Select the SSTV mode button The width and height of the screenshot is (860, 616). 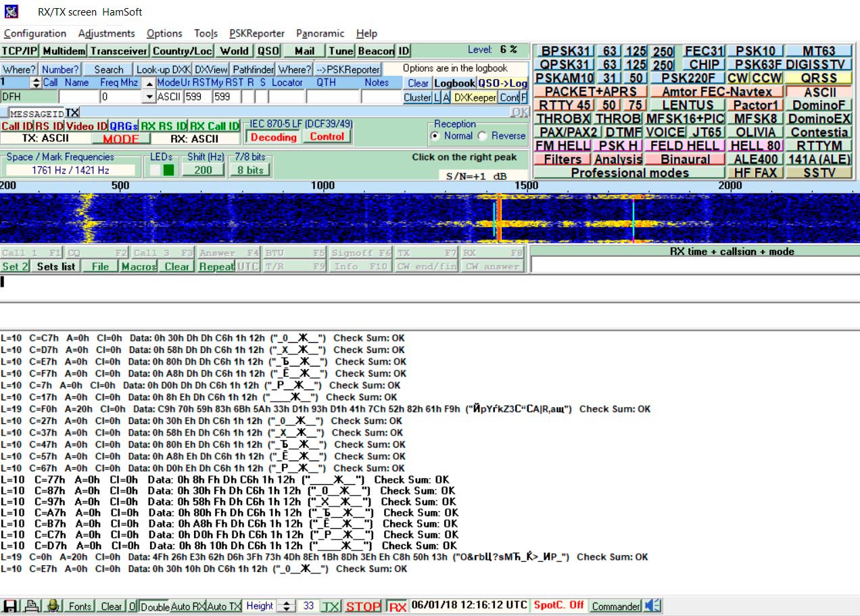(x=819, y=172)
